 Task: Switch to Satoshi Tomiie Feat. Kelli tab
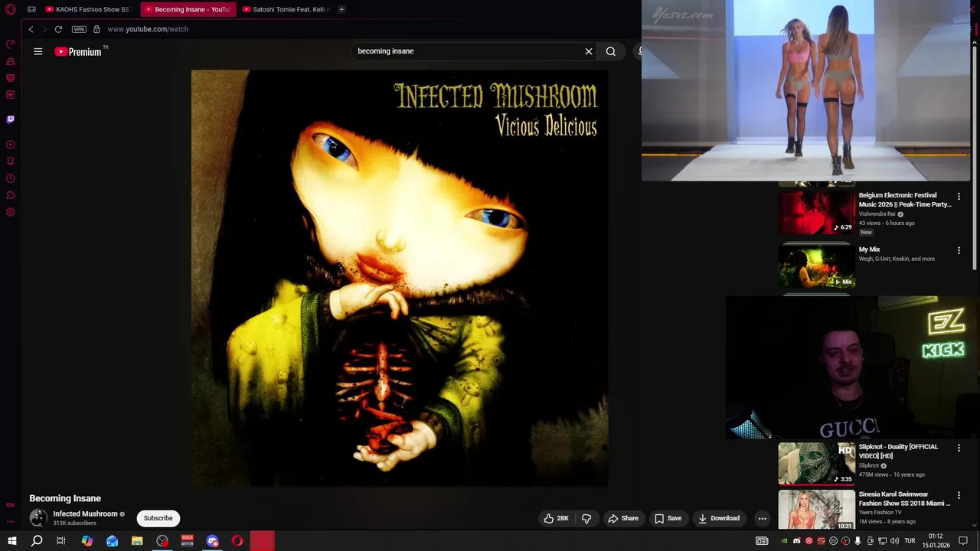coord(285,9)
